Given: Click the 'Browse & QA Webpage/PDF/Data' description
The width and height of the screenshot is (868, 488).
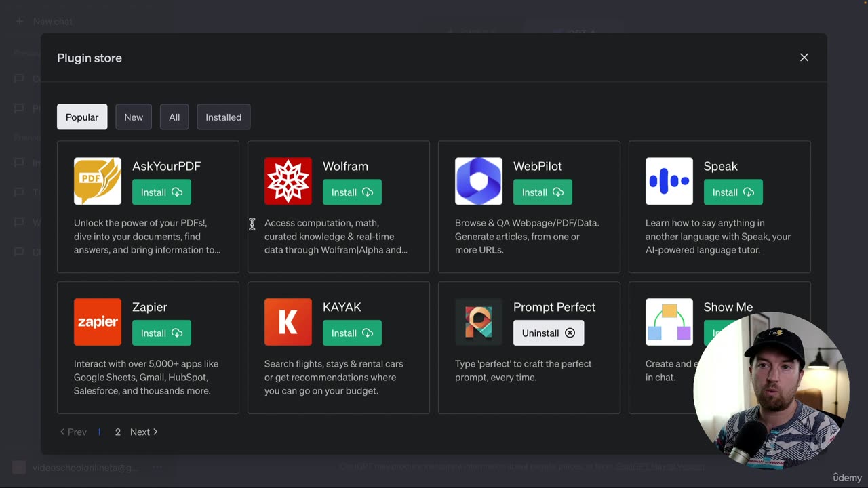Looking at the screenshot, I should coord(527,237).
